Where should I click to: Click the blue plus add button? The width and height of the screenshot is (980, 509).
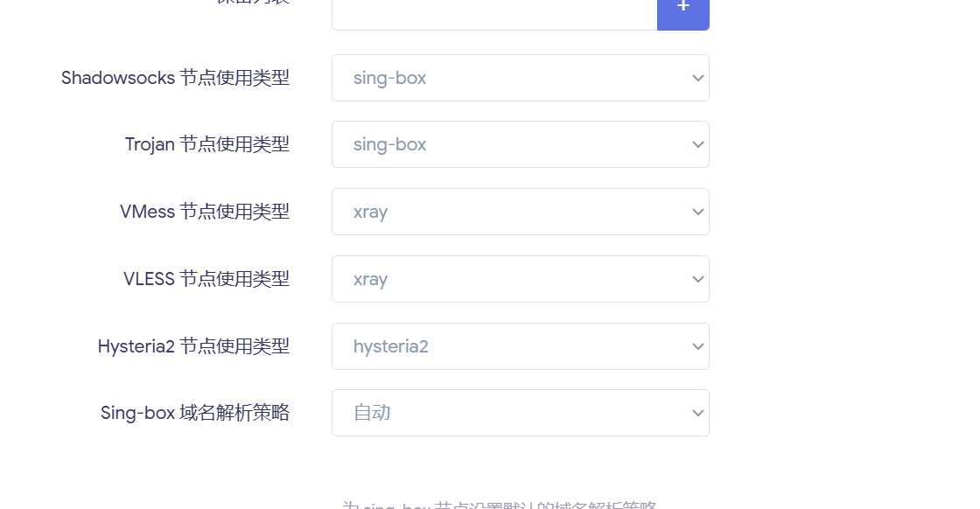pos(682,10)
